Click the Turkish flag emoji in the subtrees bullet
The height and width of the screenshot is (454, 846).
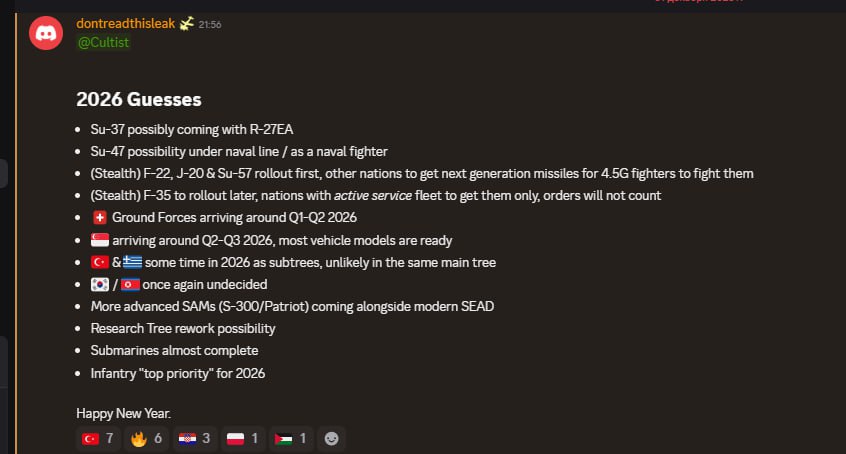(99, 262)
